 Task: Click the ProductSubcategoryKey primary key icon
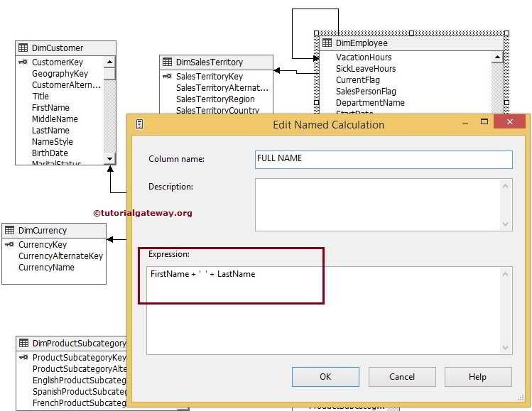coord(23,357)
